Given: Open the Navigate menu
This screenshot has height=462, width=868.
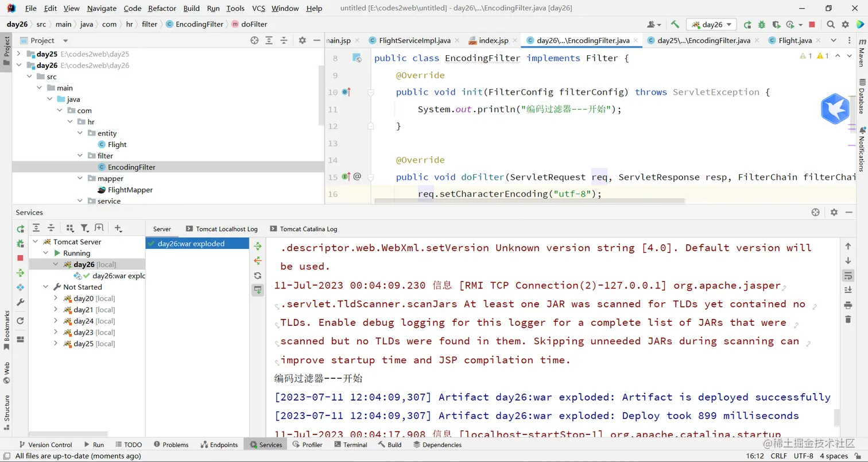Looking at the screenshot, I should pyautogui.click(x=102, y=9).
